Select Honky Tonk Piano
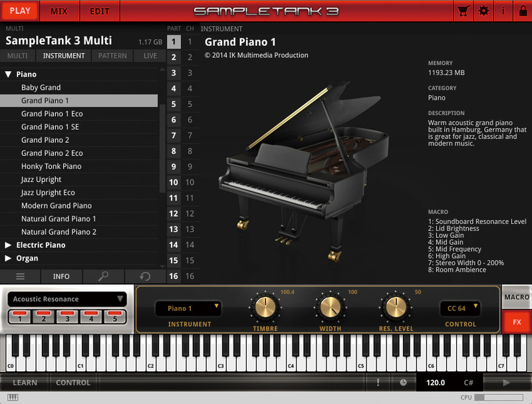 [78, 166]
